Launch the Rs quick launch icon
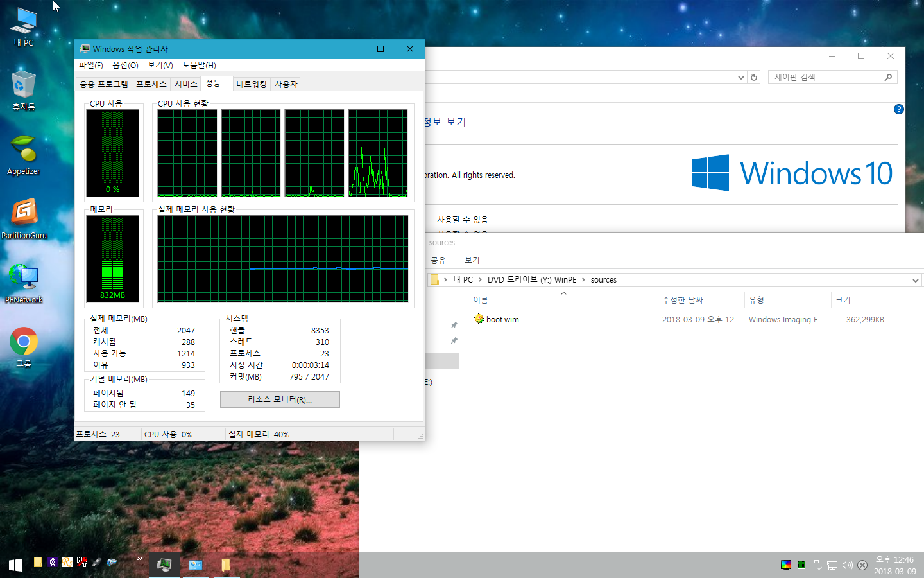Screen dimensions: 924x578 (67, 562)
